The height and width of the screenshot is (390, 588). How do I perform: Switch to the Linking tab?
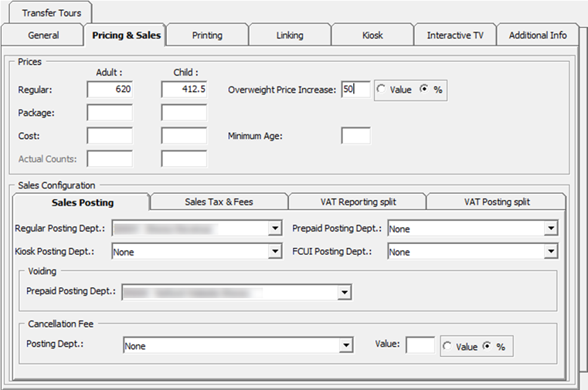(290, 36)
